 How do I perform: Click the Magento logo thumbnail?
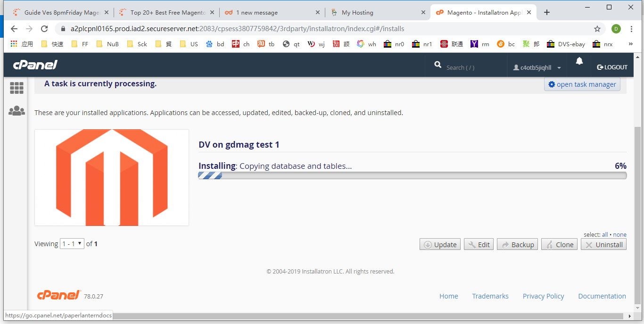(112, 177)
